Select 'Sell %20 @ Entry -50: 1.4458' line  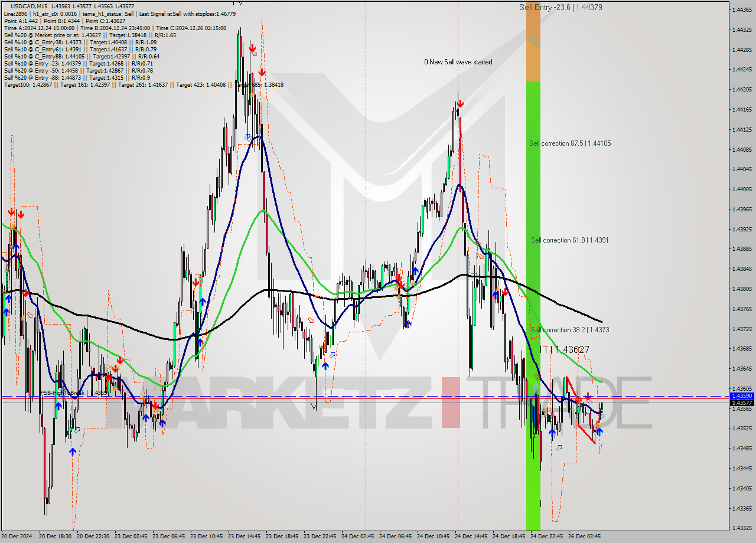pyautogui.click(x=78, y=71)
